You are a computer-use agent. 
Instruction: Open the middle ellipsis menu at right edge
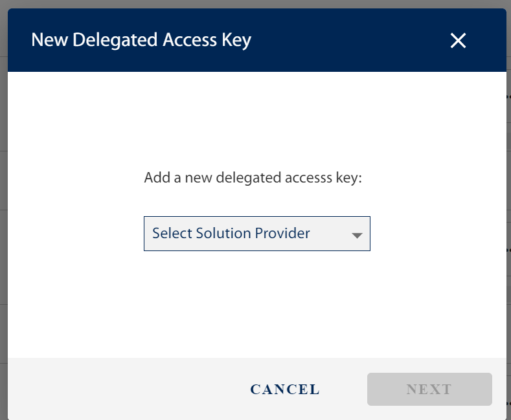508,250
